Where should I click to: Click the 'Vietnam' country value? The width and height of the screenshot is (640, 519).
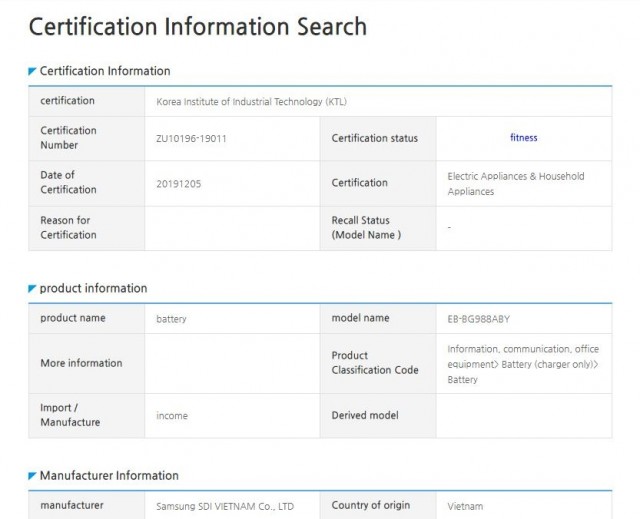[x=466, y=506]
